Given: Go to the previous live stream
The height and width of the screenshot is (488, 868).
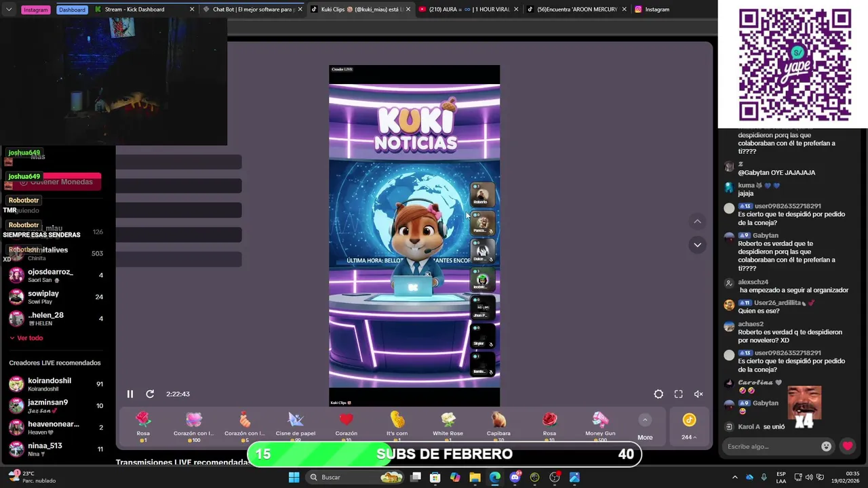Looking at the screenshot, I should 697,222.
